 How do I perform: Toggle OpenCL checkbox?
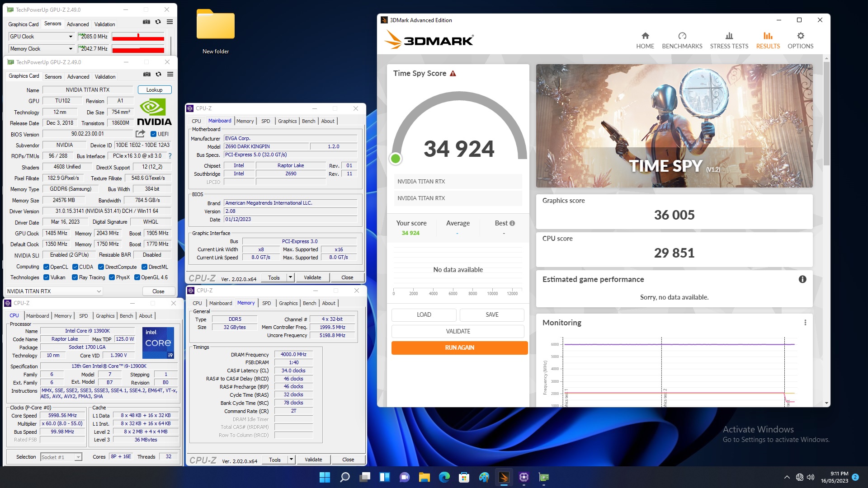click(46, 267)
